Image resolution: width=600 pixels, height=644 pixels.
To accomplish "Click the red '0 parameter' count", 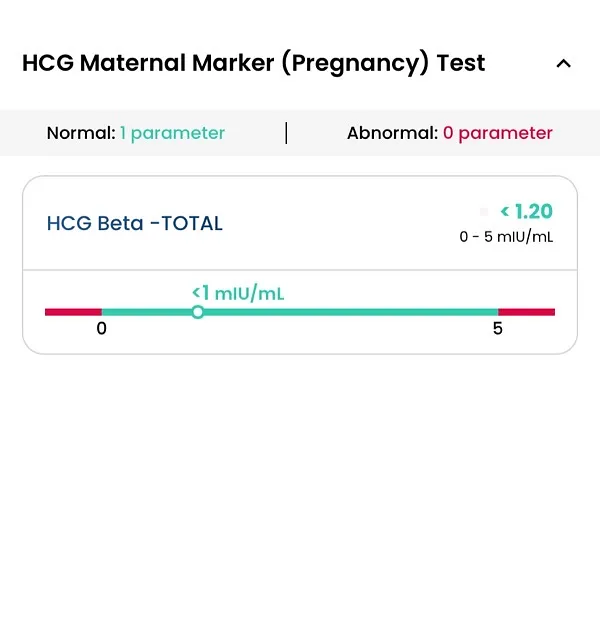I will tap(498, 133).
